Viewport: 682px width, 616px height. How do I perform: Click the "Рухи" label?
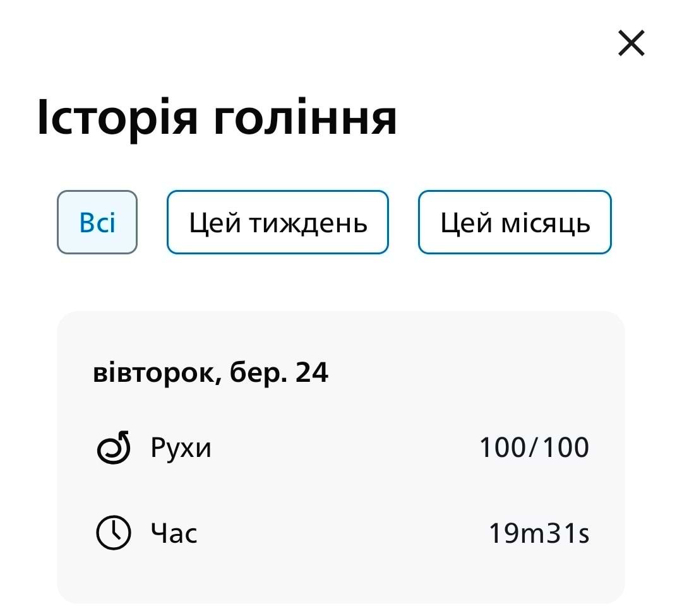click(181, 448)
